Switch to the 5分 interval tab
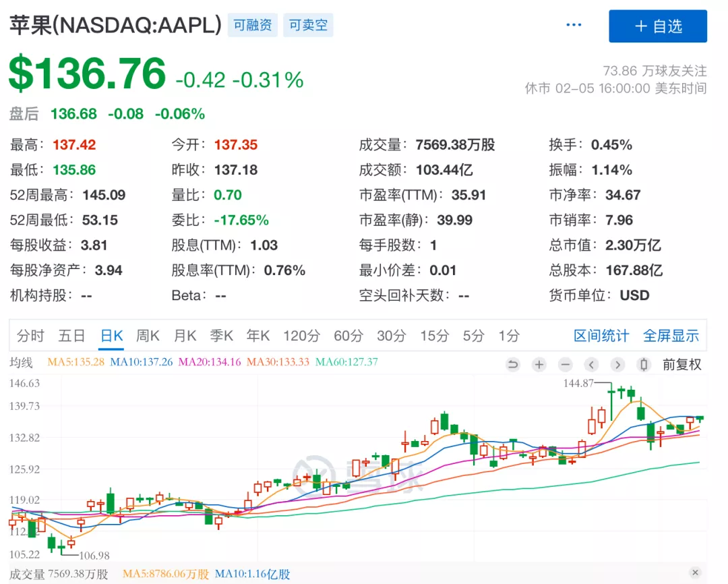728x584 pixels. point(474,335)
